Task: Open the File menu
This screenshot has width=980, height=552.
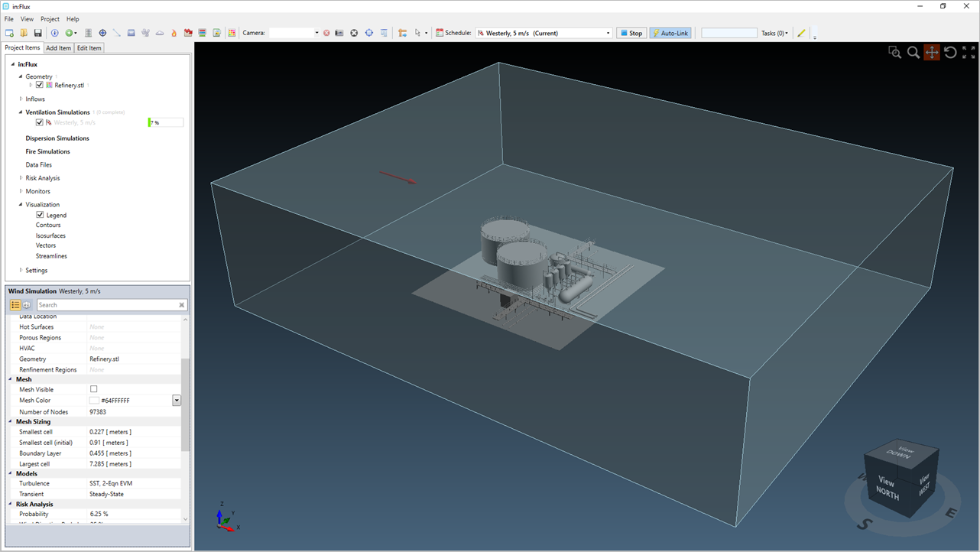Action: point(9,19)
